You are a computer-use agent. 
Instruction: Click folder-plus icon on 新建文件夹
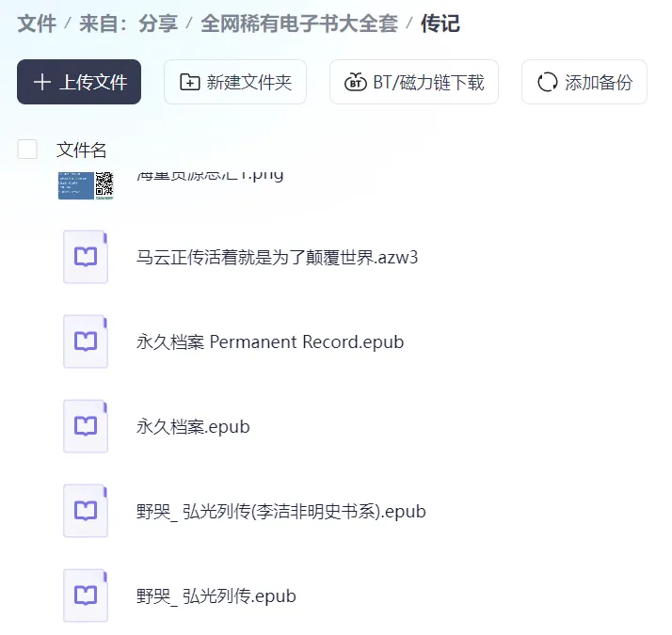(190, 82)
